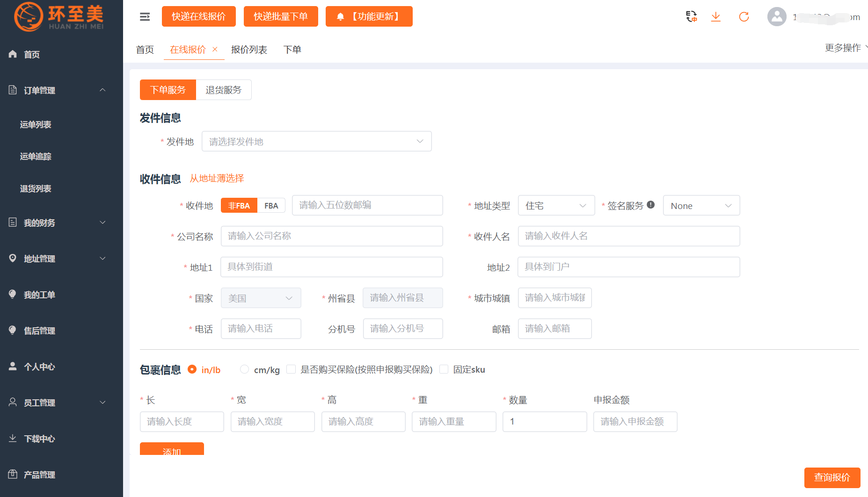Click the 地址2 input field
868x497 pixels.
point(629,267)
